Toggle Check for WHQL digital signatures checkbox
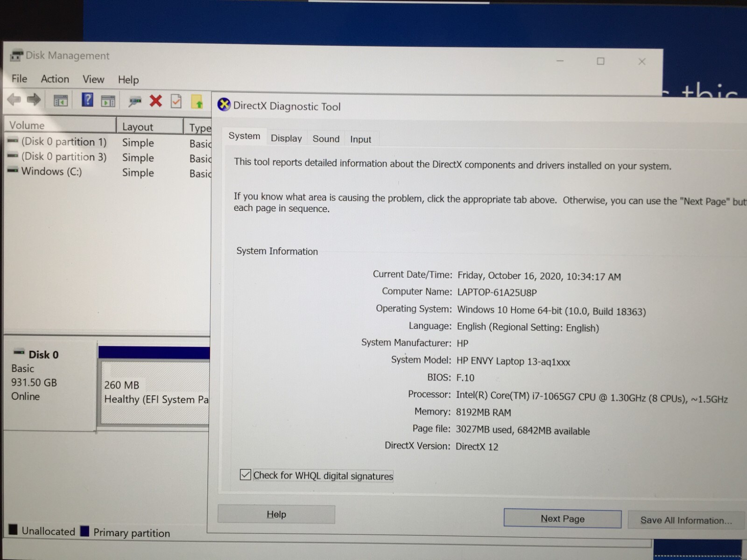The image size is (747, 560). (246, 475)
